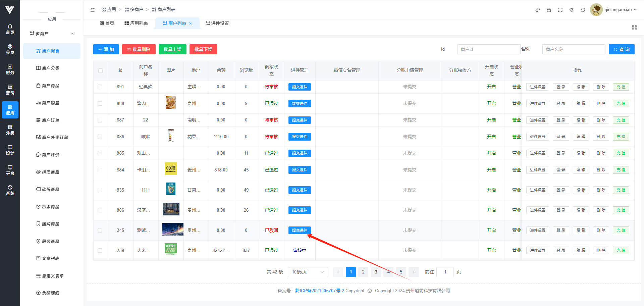This screenshot has width=644, height=306.
Task: Select the checkbox for merchant 891
Action: coord(100,87)
